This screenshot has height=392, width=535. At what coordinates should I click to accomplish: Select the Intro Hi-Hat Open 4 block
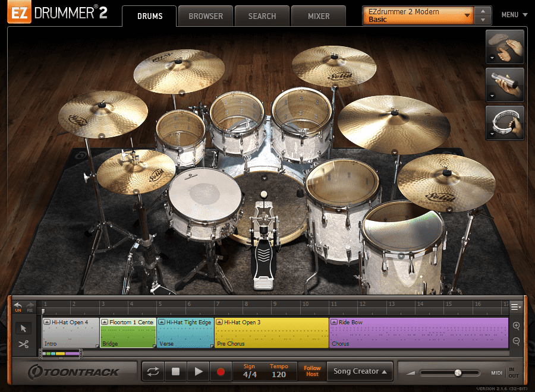tap(71, 333)
